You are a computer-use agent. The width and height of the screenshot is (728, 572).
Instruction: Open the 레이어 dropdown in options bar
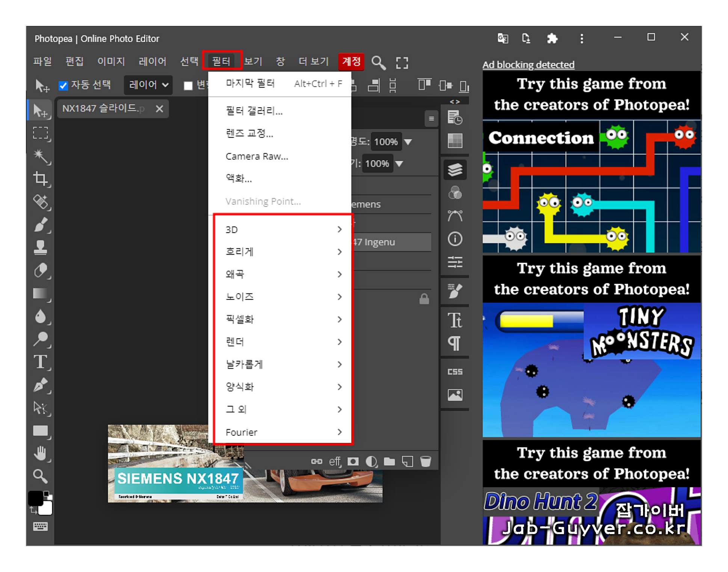coord(148,85)
